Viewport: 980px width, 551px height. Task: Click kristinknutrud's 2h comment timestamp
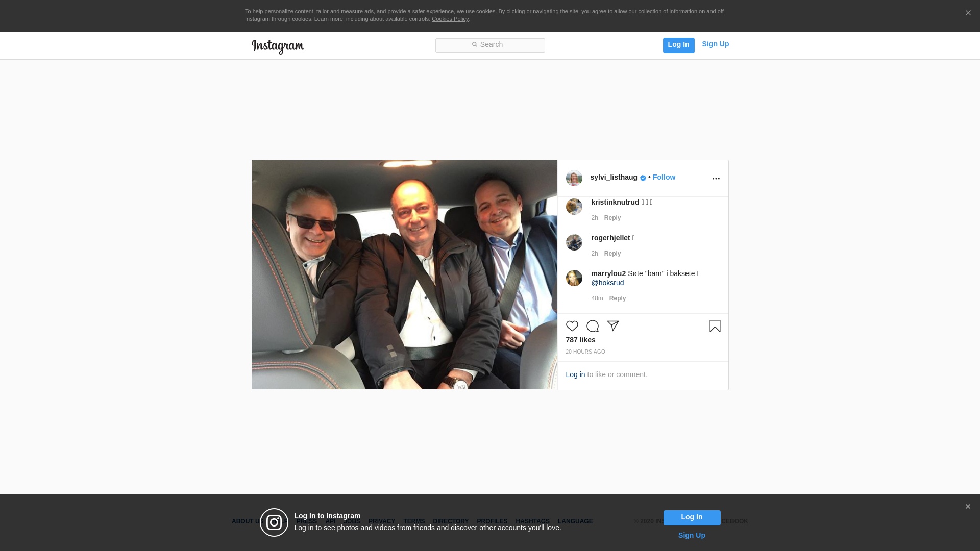tap(594, 218)
